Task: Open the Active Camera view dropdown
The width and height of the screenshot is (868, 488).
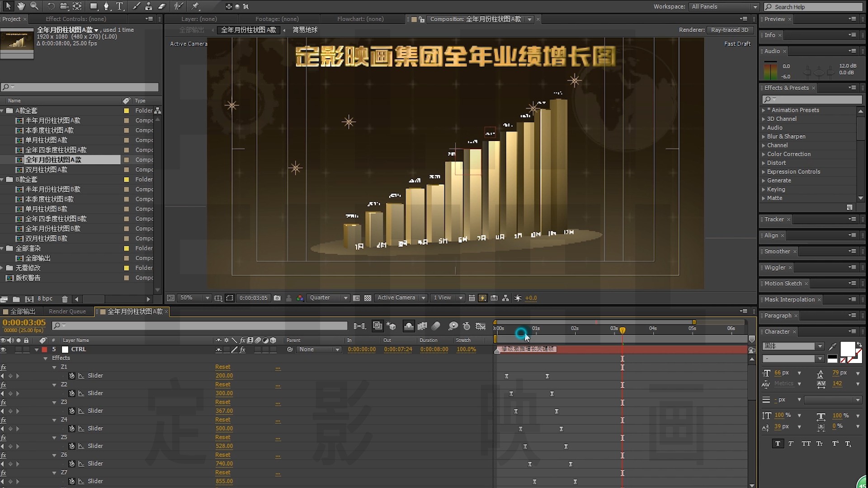Action: click(x=401, y=298)
